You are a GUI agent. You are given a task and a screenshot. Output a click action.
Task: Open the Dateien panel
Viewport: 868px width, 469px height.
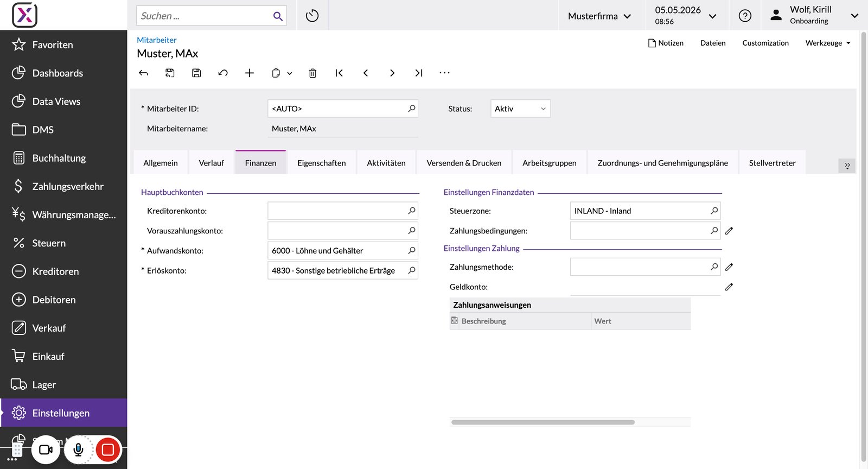pyautogui.click(x=713, y=43)
